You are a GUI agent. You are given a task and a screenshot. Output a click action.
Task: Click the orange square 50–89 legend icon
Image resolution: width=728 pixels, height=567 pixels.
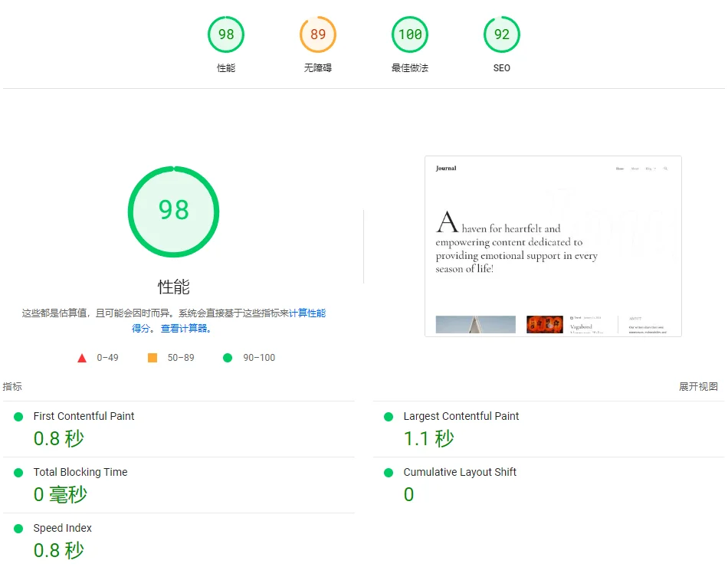pos(152,358)
